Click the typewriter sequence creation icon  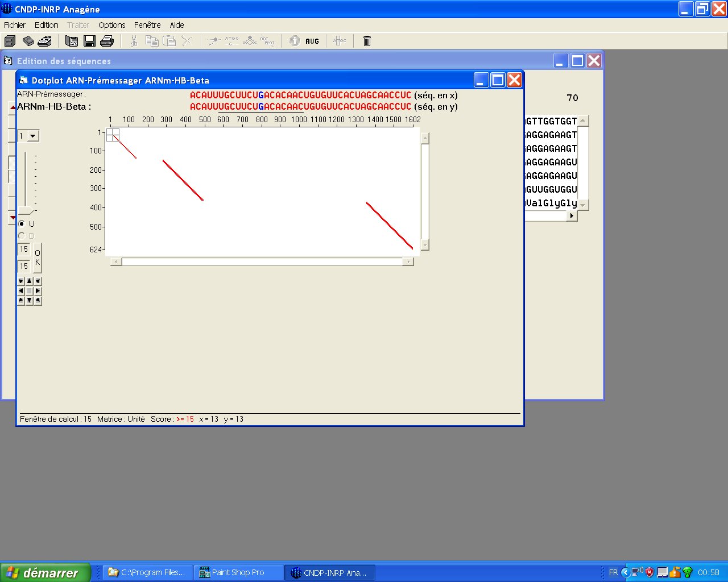44,41
